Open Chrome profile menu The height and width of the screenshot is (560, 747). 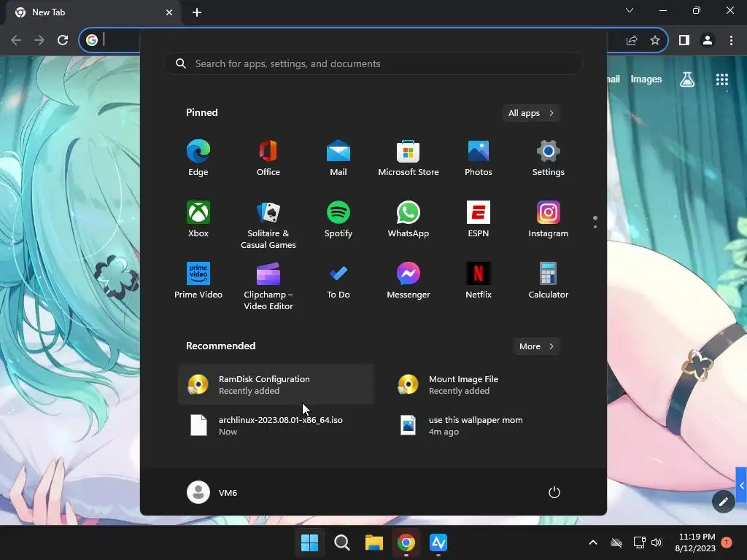708,41
